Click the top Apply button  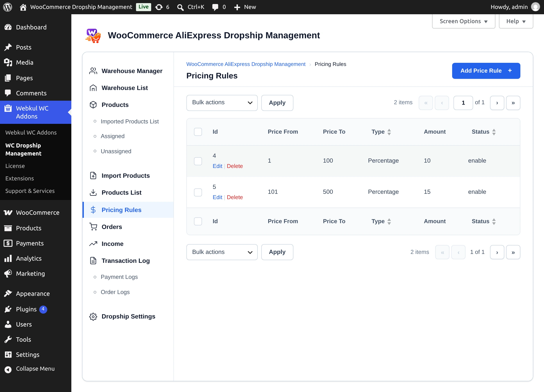277,103
